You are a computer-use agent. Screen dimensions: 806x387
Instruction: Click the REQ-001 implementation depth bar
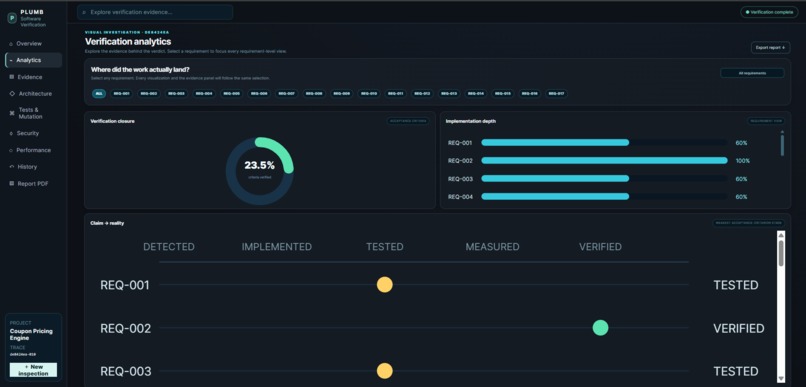(604, 143)
